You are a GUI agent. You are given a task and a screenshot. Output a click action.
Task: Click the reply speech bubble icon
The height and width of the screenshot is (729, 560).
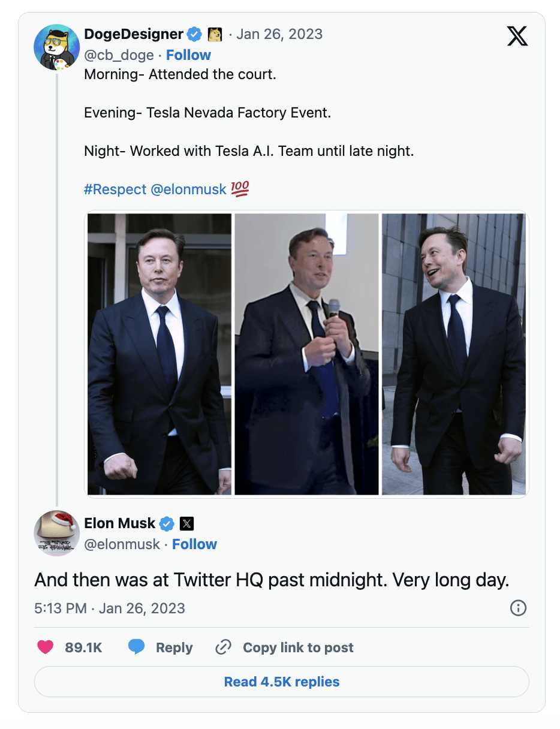pos(137,647)
